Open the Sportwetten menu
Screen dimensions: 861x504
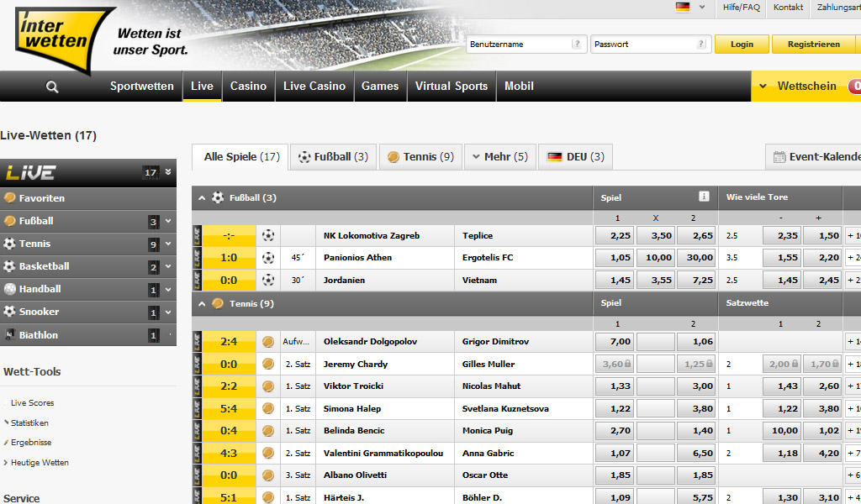tap(141, 87)
